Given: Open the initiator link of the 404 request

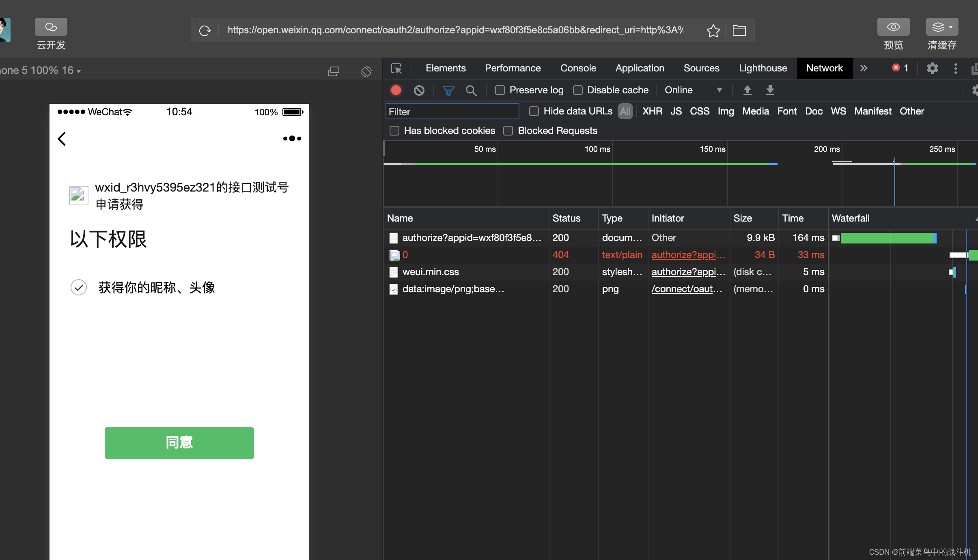Looking at the screenshot, I should point(688,255).
